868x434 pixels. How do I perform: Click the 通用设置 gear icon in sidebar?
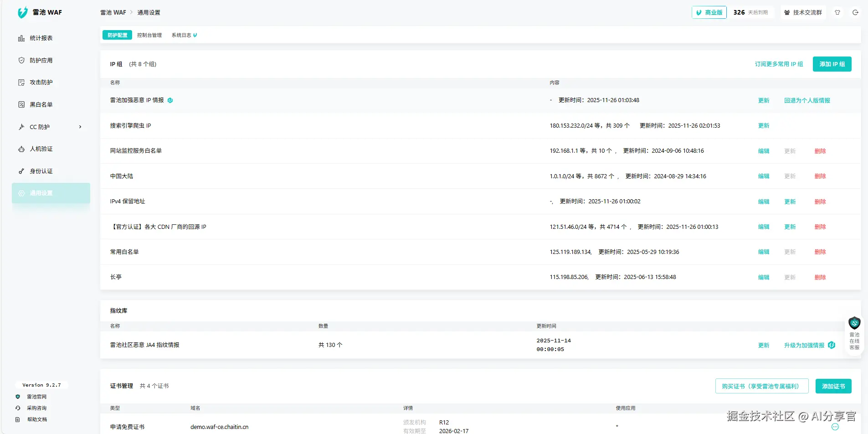(x=21, y=193)
